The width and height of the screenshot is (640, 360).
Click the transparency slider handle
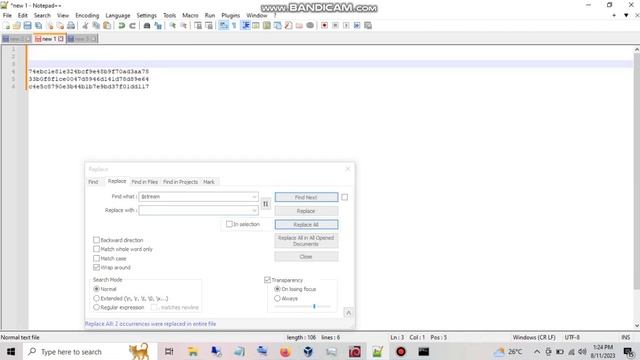click(x=314, y=306)
